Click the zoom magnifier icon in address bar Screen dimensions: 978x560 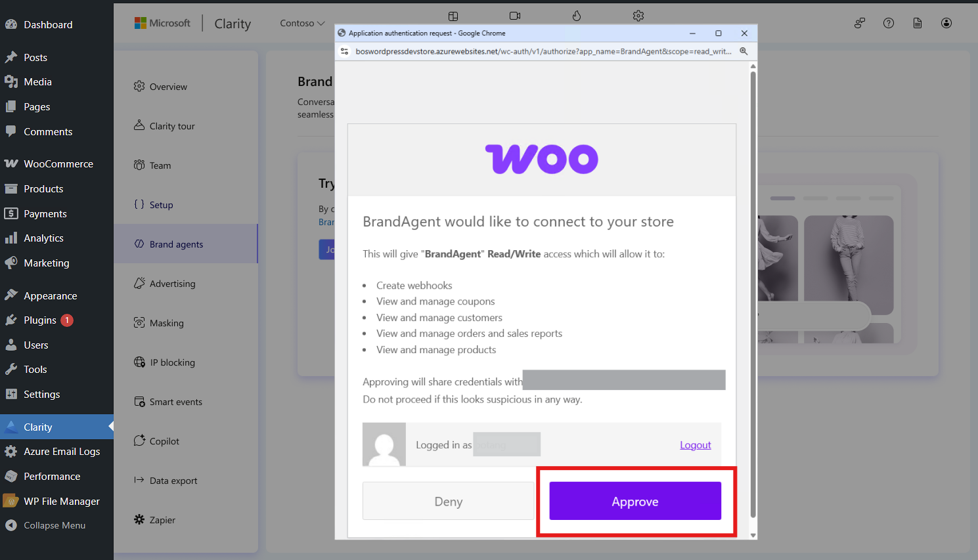[x=744, y=51]
